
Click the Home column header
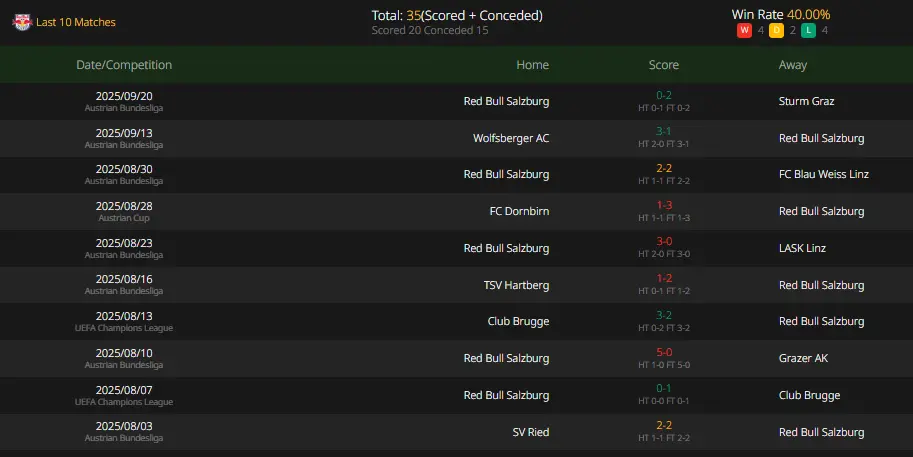coord(532,65)
